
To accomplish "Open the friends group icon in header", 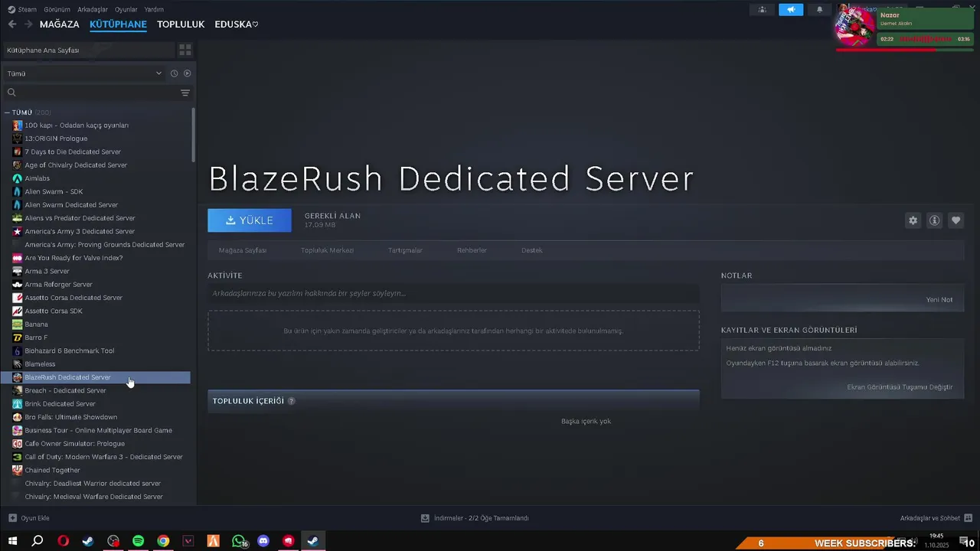I will click(762, 9).
